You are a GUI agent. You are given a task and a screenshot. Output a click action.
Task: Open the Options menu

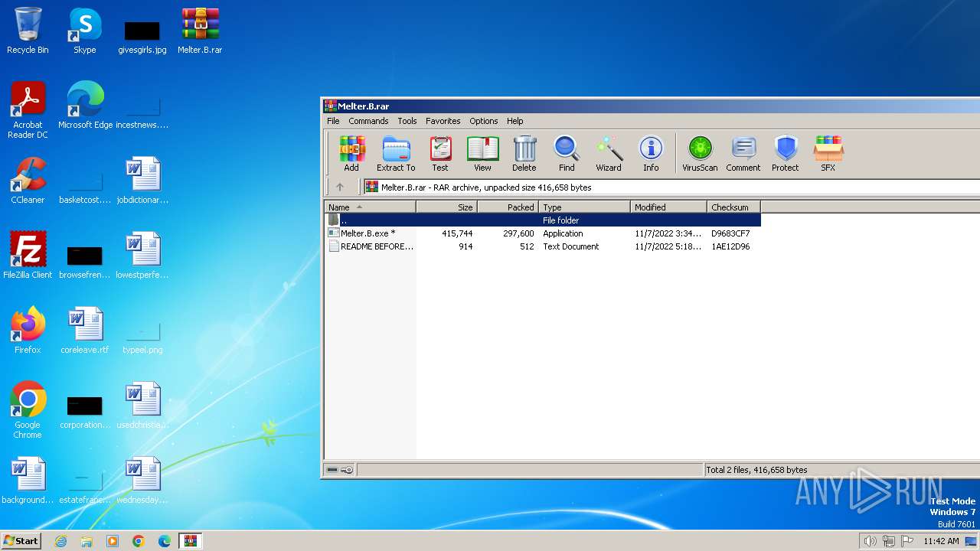pyautogui.click(x=484, y=121)
